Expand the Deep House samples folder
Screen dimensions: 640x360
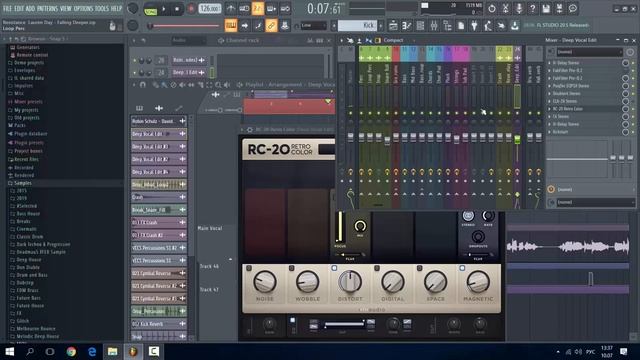tap(29, 260)
